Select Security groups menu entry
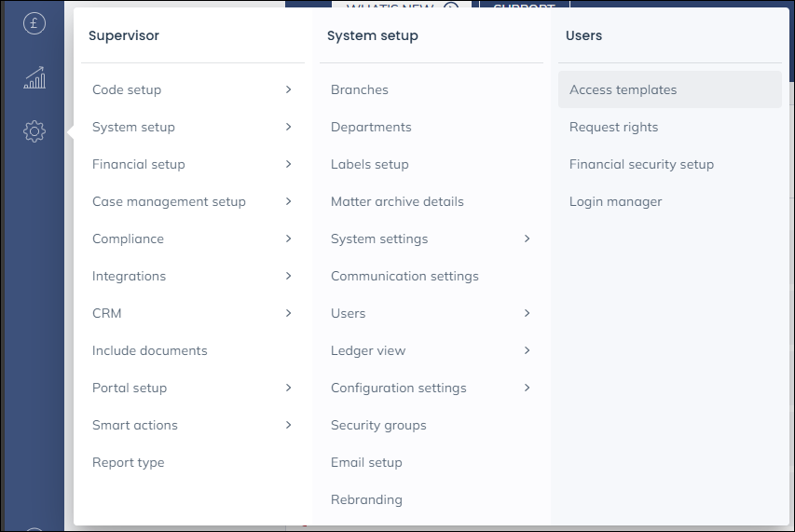The image size is (795, 532). click(378, 426)
